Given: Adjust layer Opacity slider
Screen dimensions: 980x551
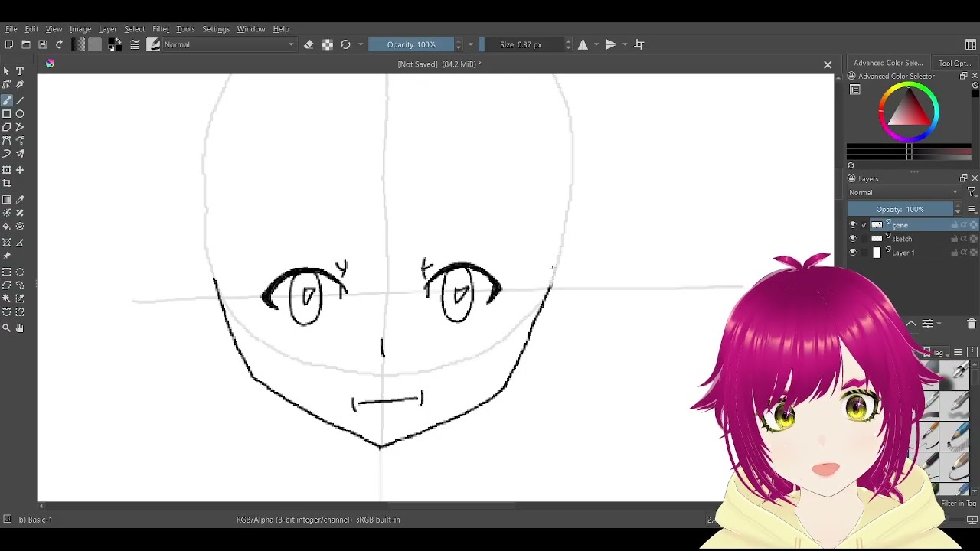Looking at the screenshot, I should click(900, 210).
